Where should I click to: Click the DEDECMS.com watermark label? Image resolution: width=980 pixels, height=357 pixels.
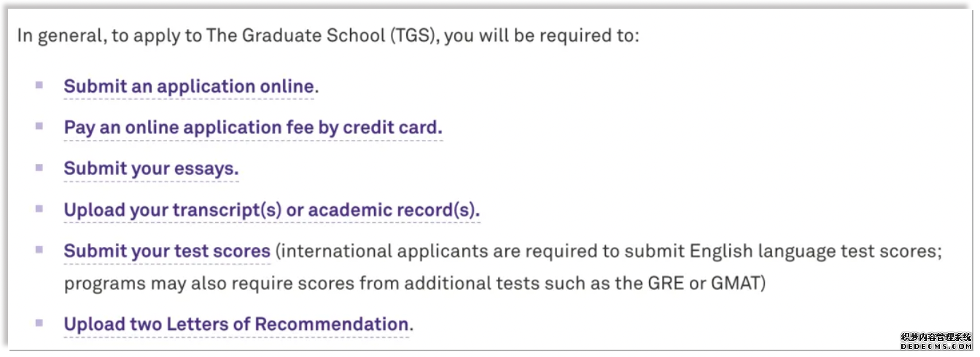click(x=936, y=347)
